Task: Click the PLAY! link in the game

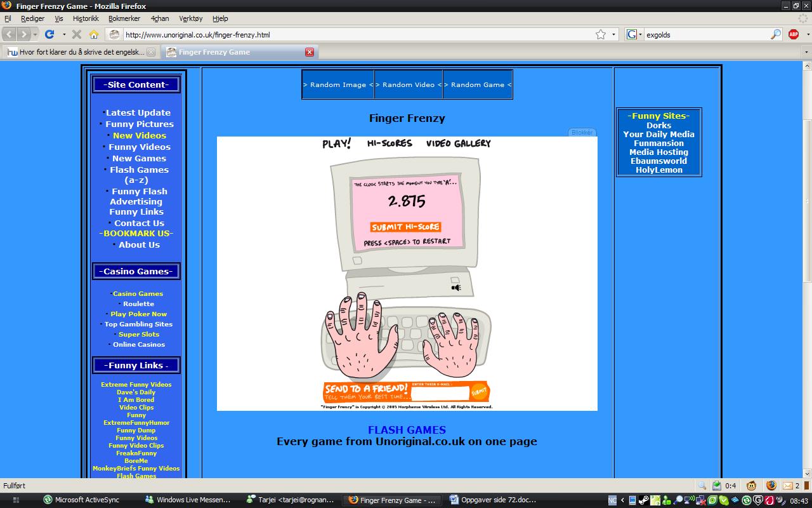Action: pos(336,144)
